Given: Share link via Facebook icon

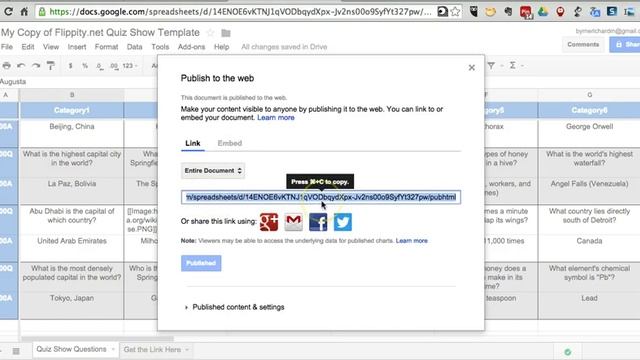Looking at the screenshot, I should tap(318, 222).
